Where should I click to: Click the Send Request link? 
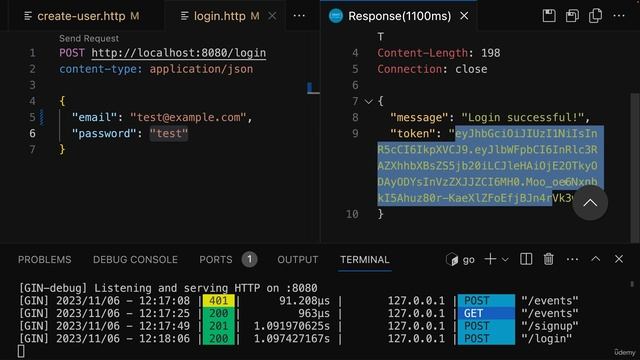coord(89,38)
